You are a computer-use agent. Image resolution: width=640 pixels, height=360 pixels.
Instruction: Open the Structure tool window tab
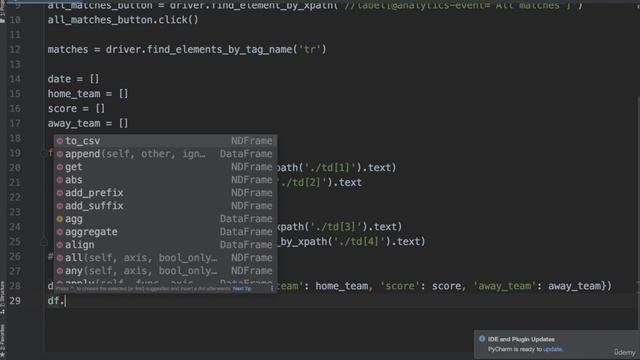click(2, 297)
